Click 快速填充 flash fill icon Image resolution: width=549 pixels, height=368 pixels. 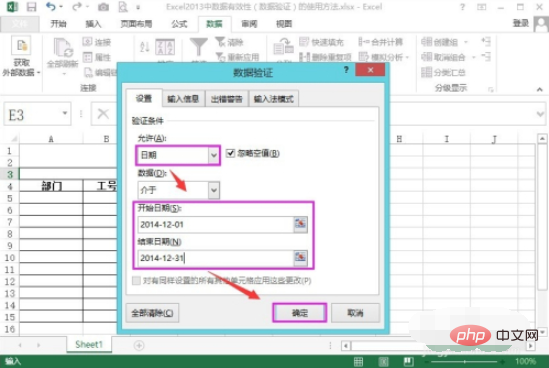tap(304, 42)
